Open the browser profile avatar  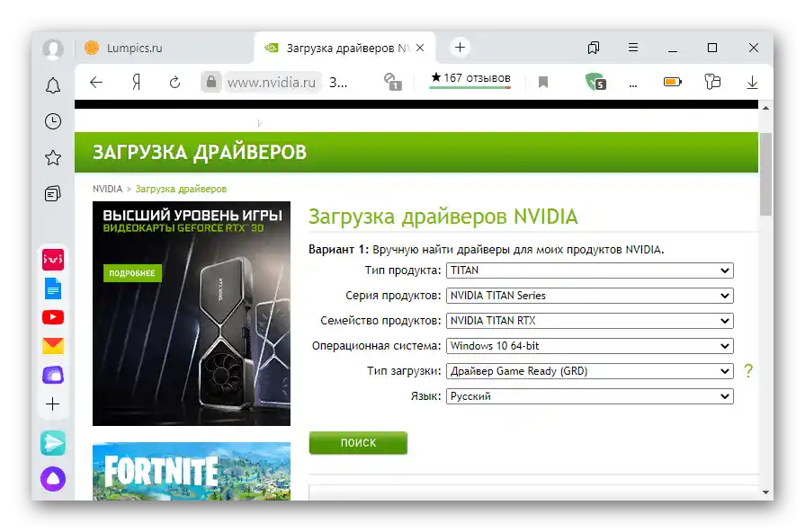pyautogui.click(x=53, y=49)
